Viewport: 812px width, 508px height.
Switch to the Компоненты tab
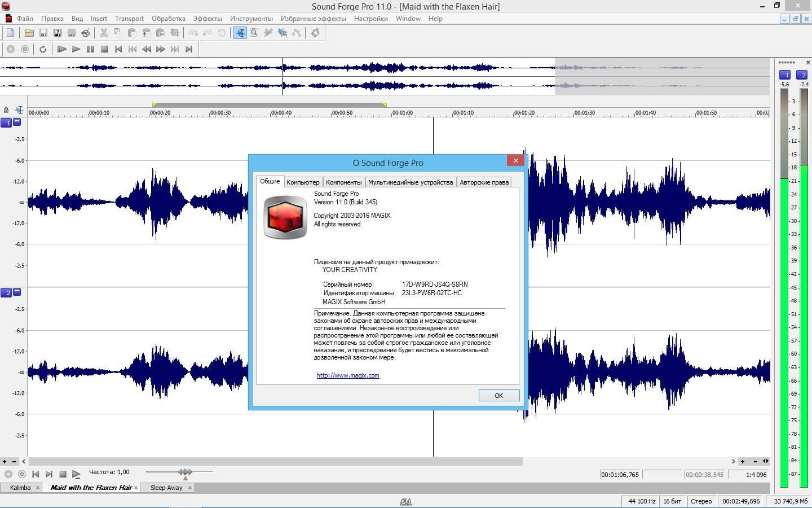(x=344, y=182)
